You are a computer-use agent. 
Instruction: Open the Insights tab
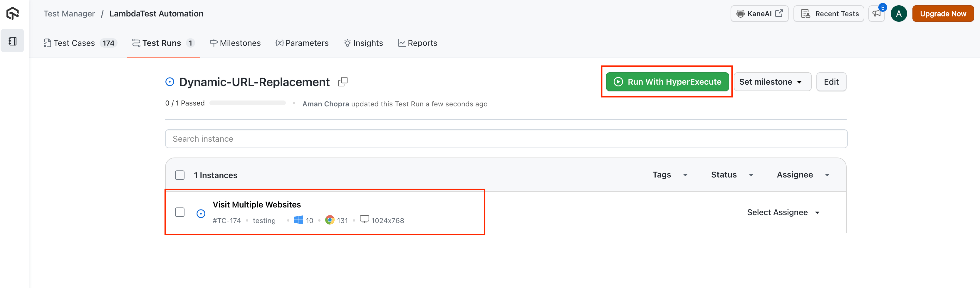coord(363,43)
